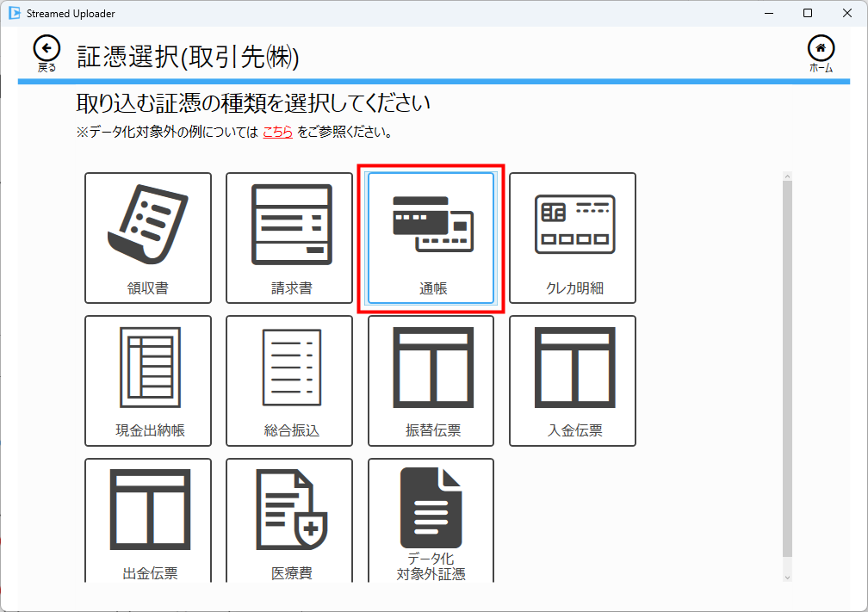Click the scrollbar up arrow

787,176
